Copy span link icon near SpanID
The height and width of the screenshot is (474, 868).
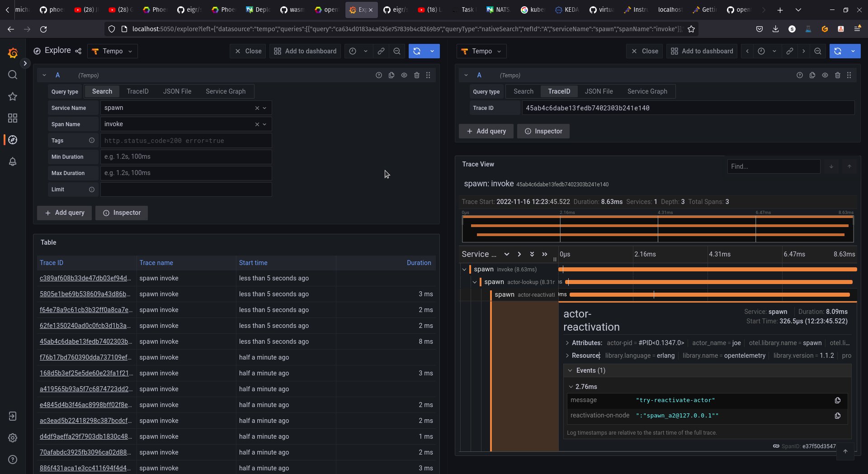(776, 446)
